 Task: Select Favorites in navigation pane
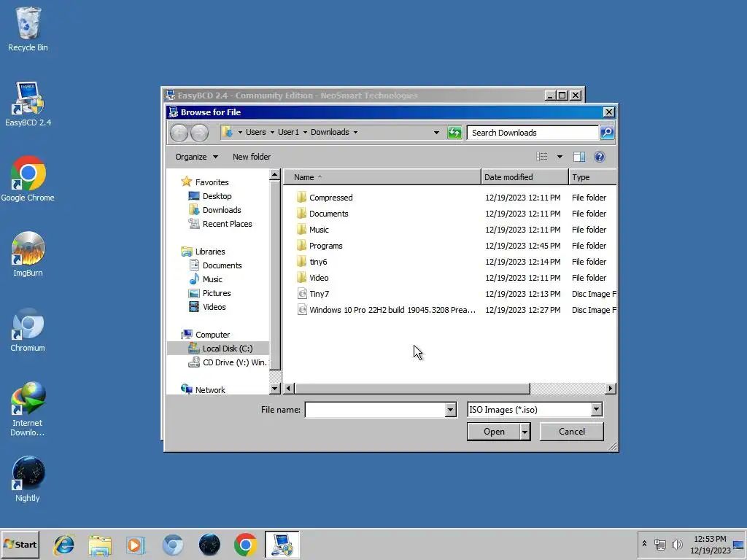(x=212, y=182)
